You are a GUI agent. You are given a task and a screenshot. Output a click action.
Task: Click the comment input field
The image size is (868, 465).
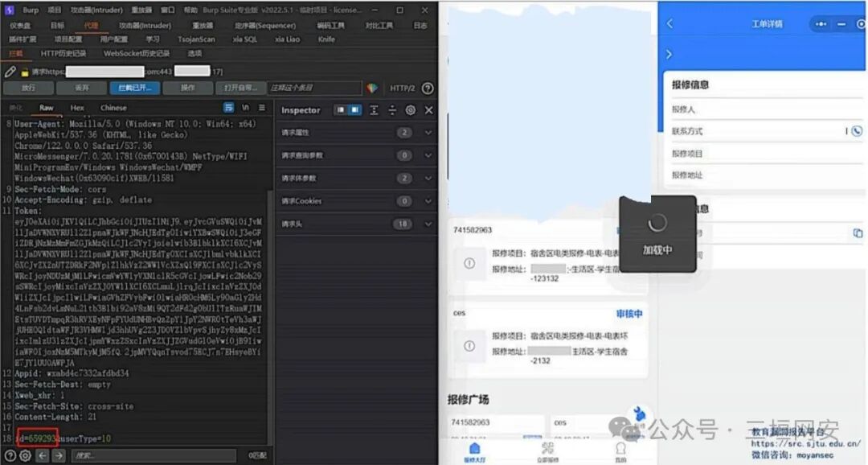tap(314, 88)
